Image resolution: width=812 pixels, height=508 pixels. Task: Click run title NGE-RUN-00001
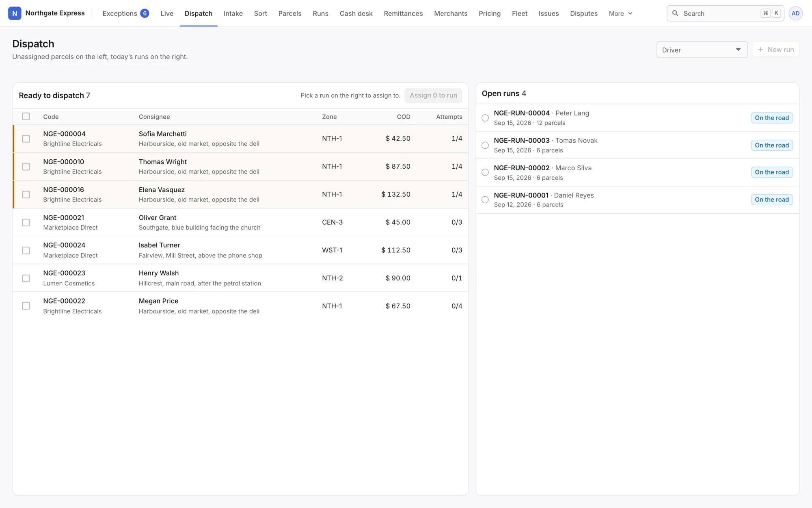(x=521, y=195)
